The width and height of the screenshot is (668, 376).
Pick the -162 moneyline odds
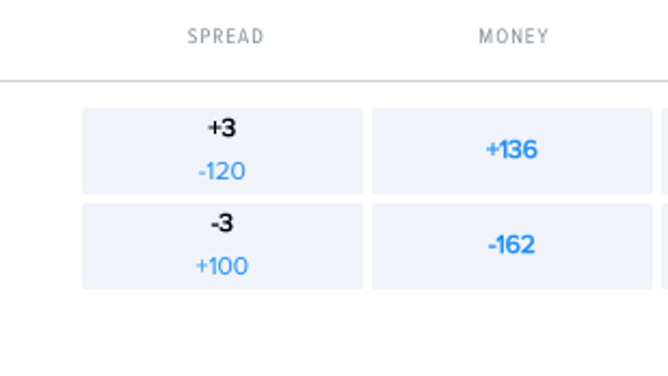512,246
